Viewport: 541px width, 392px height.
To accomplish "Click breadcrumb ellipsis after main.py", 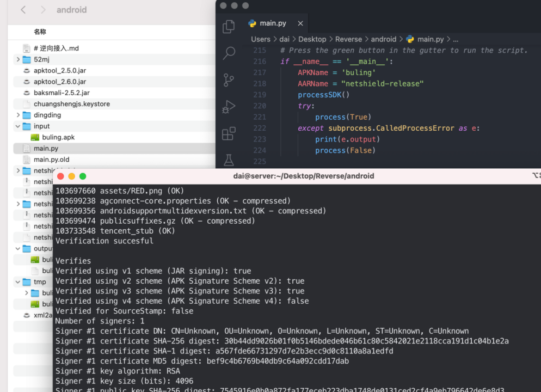I will 456,39.
